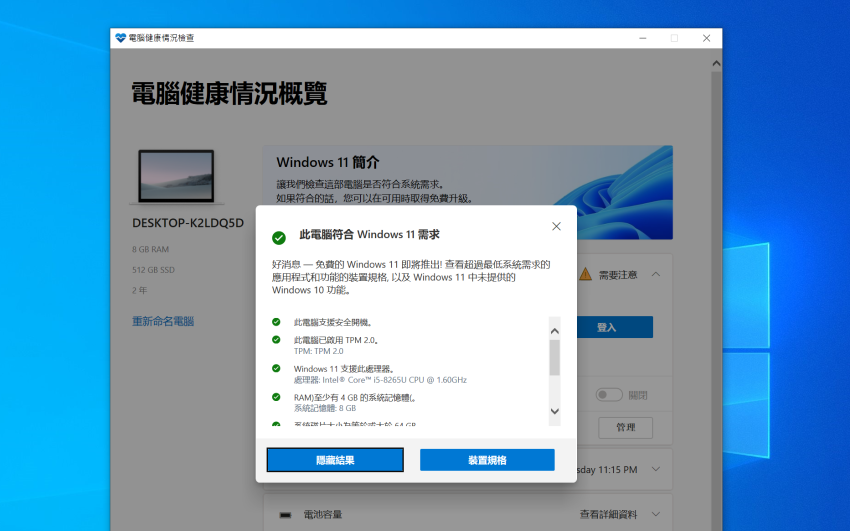Expand 電池容量 查看詳細資料 chevron

656,514
